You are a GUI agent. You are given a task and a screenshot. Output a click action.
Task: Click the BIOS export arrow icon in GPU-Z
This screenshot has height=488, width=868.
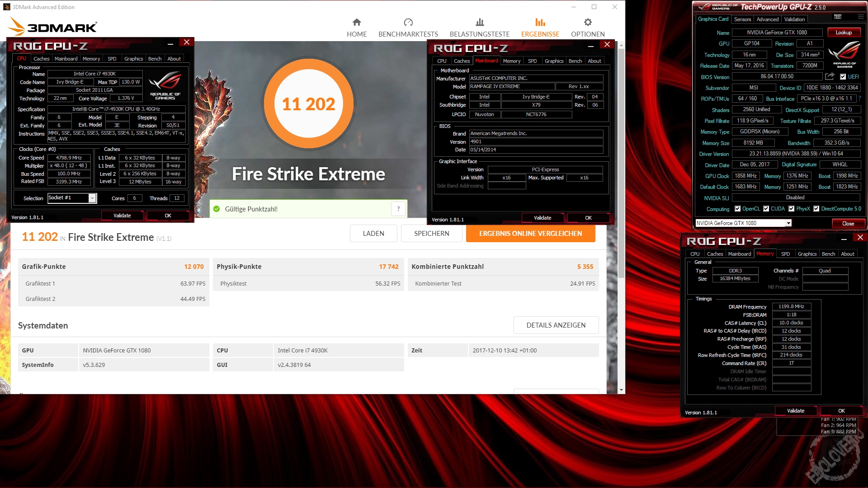[x=830, y=76]
